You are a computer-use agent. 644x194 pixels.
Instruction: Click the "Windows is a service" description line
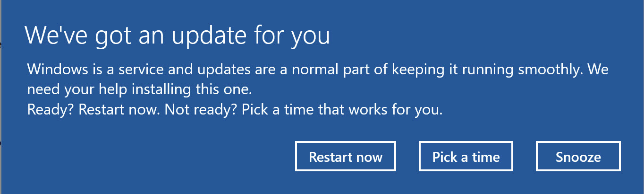pyautogui.click(x=317, y=71)
